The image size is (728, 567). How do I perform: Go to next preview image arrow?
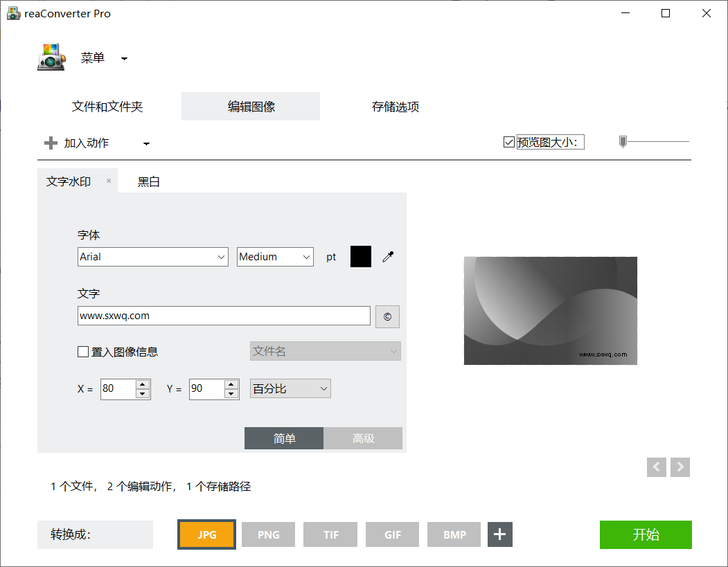(680, 467)
